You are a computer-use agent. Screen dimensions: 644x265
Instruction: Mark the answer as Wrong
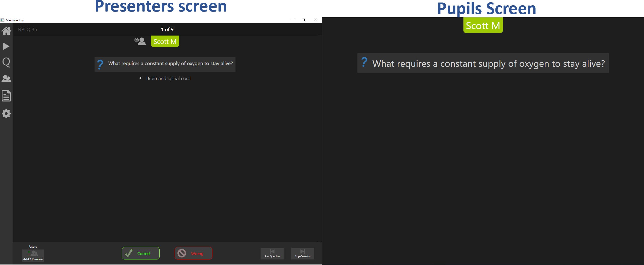193,253
